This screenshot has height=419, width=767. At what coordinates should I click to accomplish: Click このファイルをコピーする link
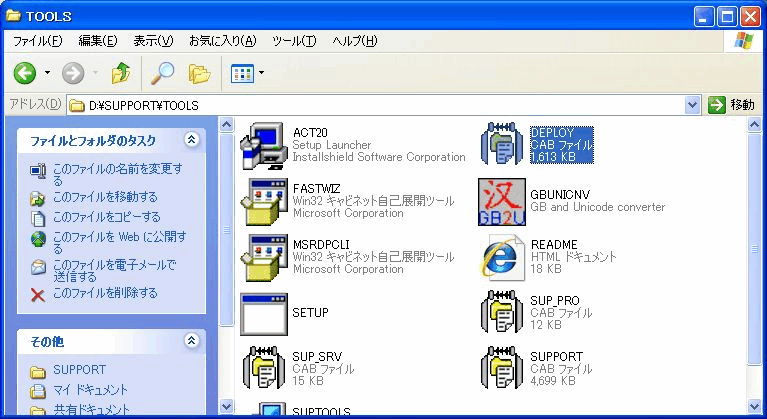[x=107, y=217]
